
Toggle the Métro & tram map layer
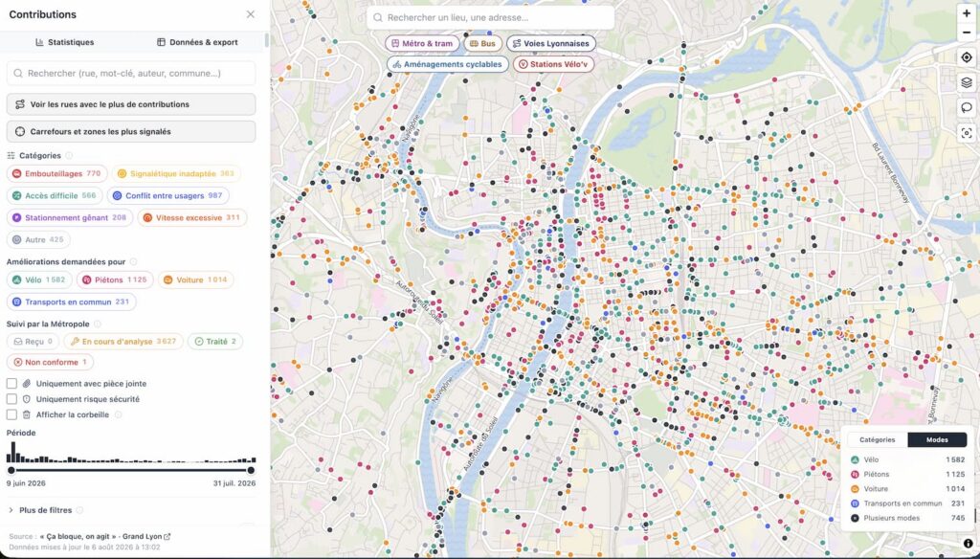pos(422,44)
